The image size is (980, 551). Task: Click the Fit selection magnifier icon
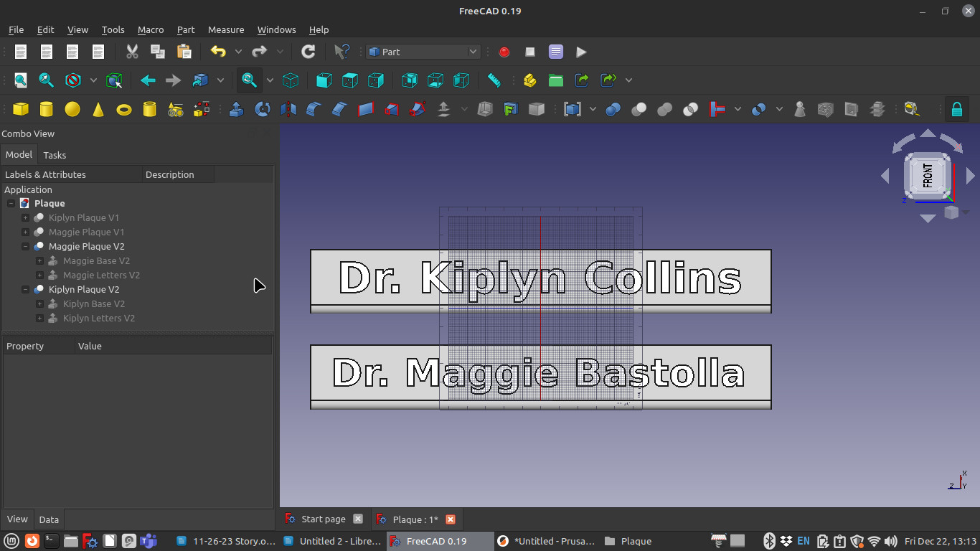pos(47,80)
